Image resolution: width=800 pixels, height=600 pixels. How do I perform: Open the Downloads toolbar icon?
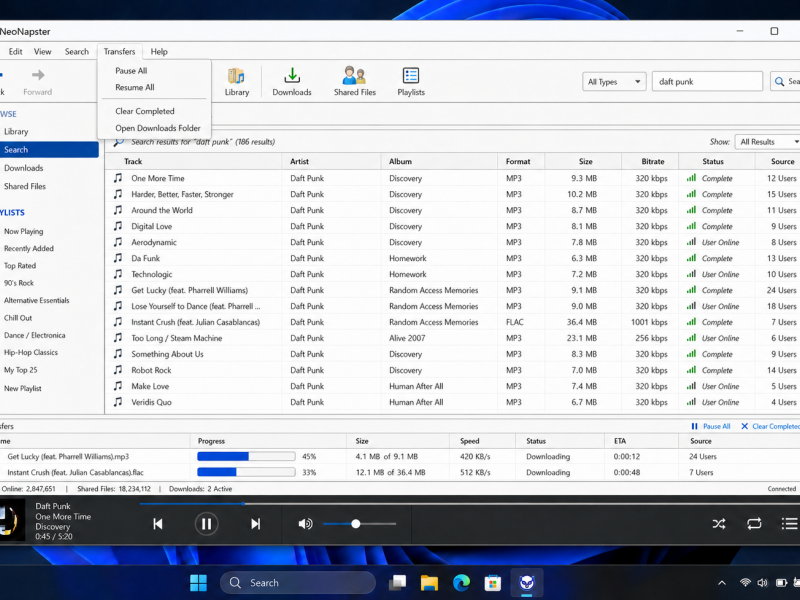(292, 82)
